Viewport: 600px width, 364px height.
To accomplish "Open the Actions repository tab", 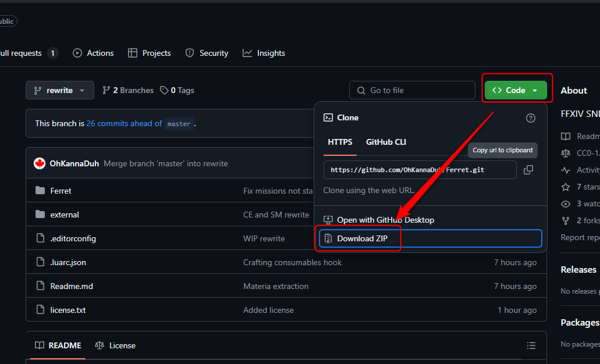I will tap(93, 53).
